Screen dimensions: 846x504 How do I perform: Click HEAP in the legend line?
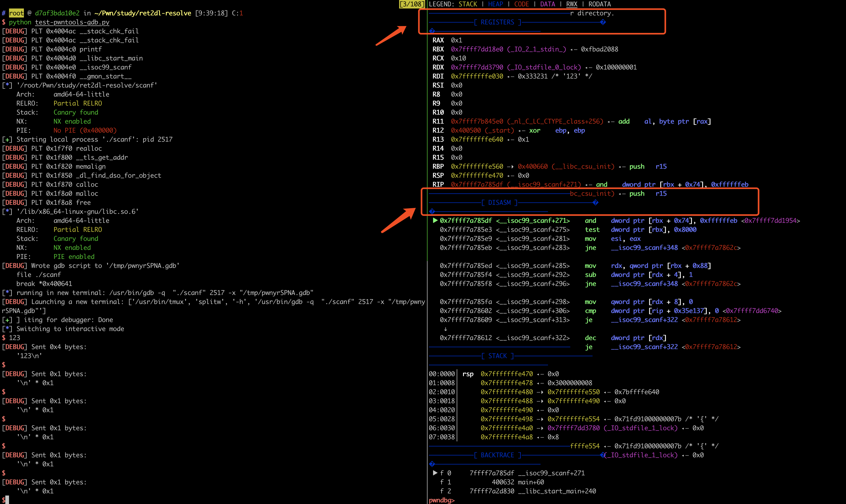(x=495, y=4)
